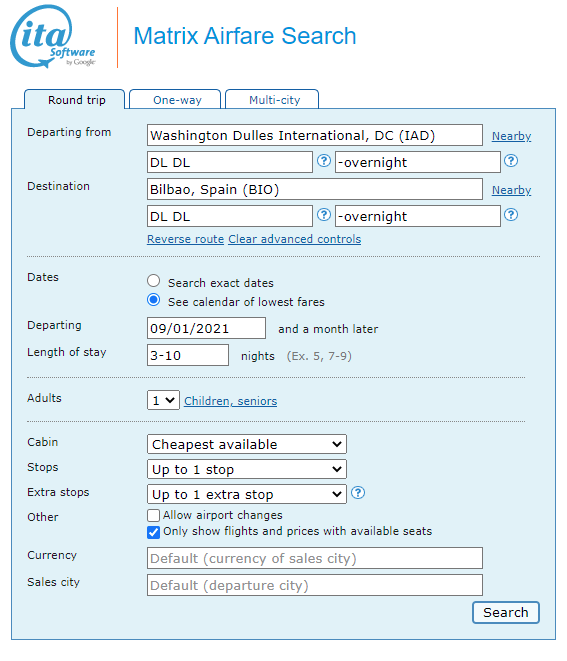Click the Departing date input field
567x661 pixels.
206,328
